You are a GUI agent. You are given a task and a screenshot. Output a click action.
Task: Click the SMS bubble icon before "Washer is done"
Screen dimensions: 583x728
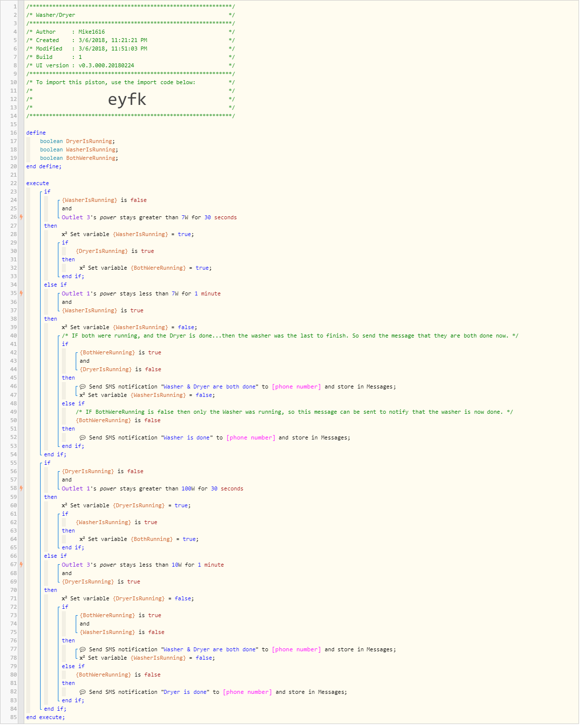click(x=83, y=437)
